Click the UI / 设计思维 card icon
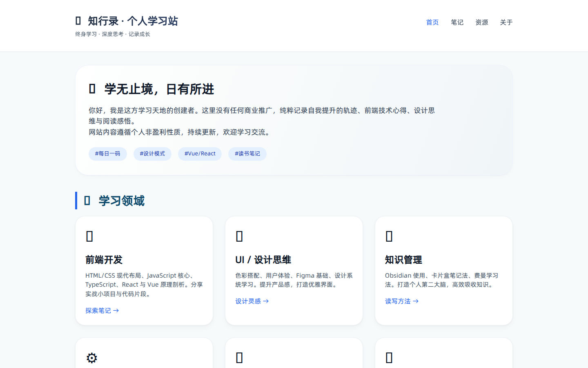588x368 pixels. pyautogui.click(x=239, y=236)
